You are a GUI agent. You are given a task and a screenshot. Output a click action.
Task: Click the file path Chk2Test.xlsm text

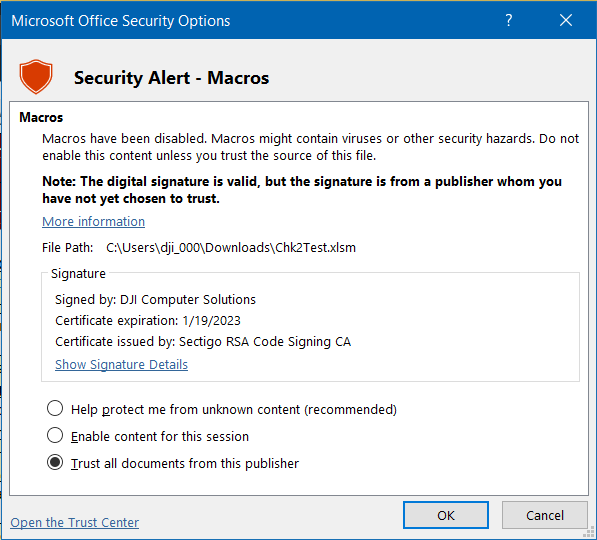(231, 248)
